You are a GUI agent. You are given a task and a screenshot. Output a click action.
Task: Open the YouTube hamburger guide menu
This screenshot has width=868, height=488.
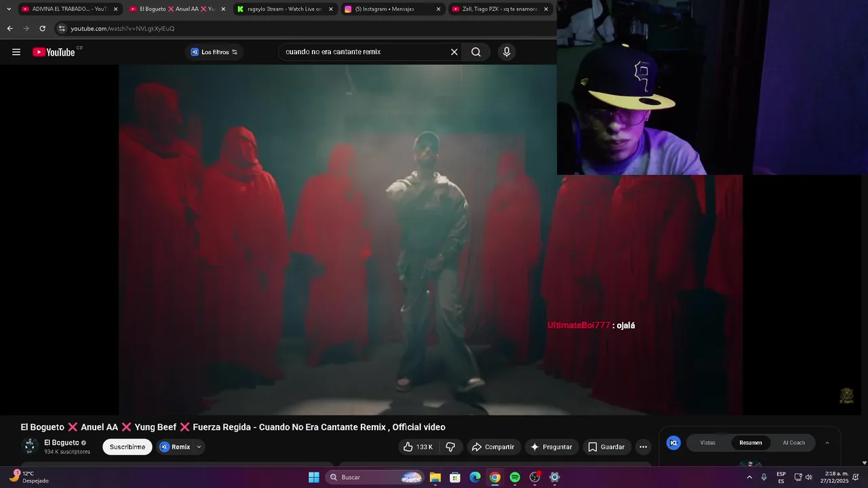pyautogui.click(x=16, y=52)
